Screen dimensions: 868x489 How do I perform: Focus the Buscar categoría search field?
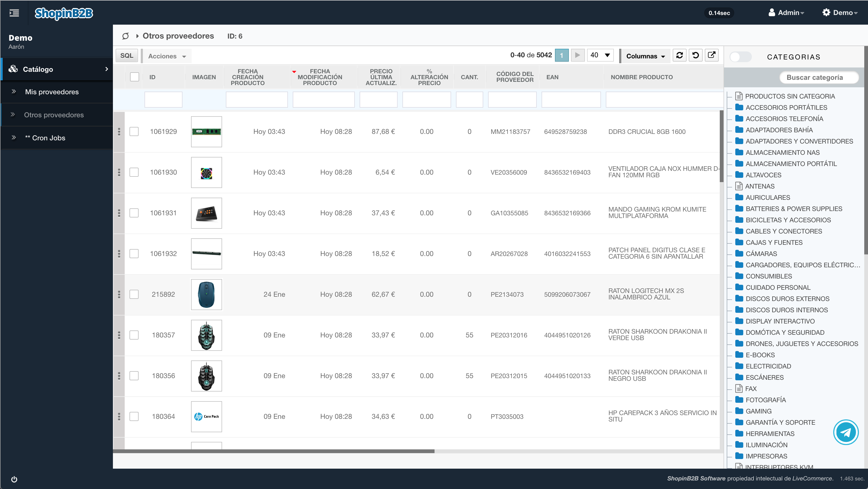[819, 77]
